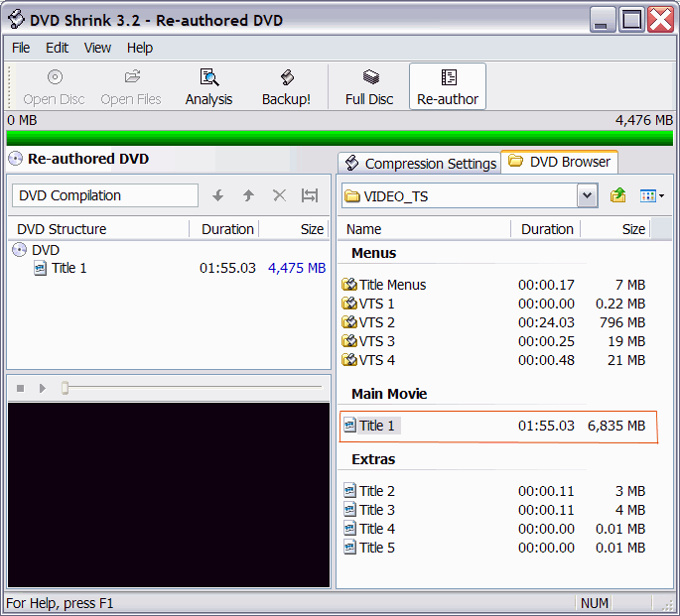
Task: Run Analysis from the toolbar
Action: tap(208, 86)
